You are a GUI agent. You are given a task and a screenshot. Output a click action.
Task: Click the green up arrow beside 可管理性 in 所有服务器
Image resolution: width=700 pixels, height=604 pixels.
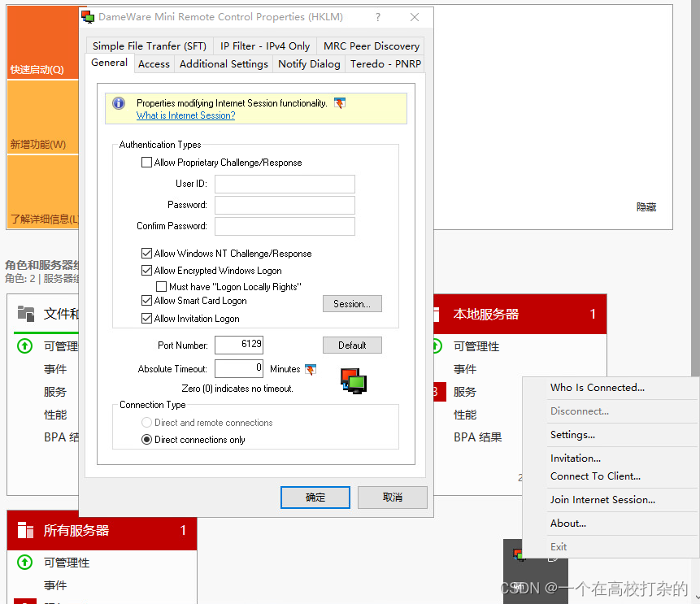point(24,562)
